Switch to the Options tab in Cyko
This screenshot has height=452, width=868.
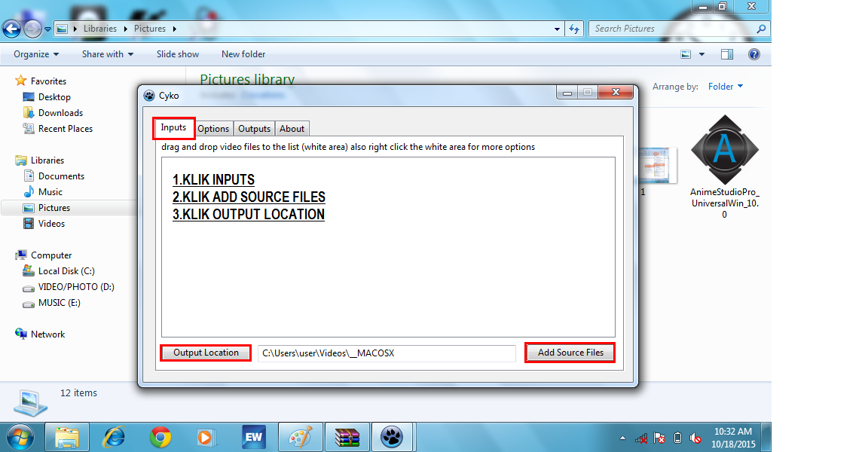click(x=213, y=128)
